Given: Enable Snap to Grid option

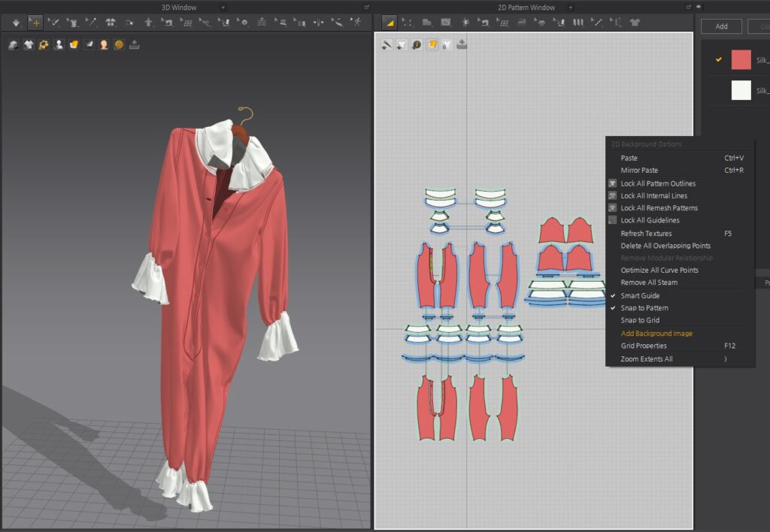Looking at the screenshot, I should point(640,320).
